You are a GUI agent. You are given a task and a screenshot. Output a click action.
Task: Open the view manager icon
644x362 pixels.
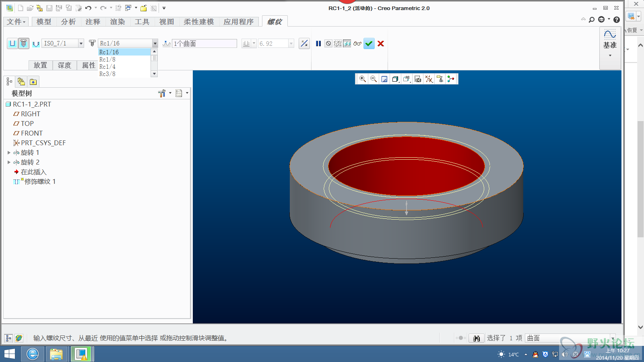tap(418, 79)
